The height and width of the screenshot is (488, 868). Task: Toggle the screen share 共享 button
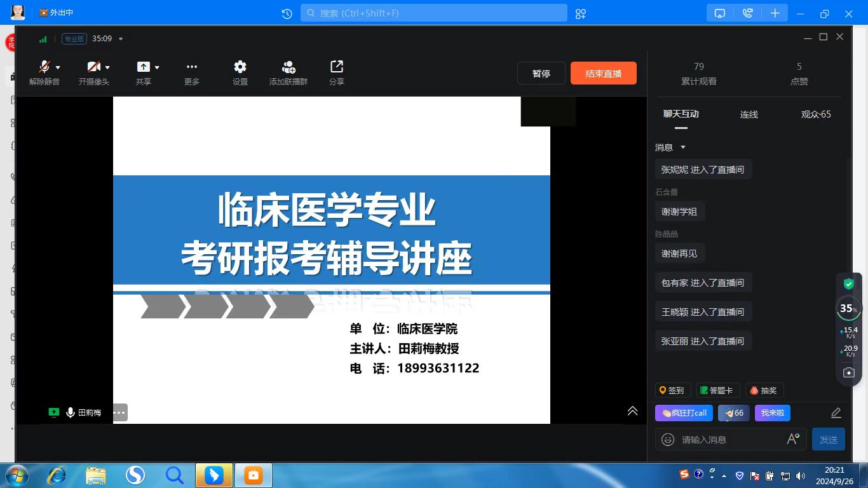(143, 67)
